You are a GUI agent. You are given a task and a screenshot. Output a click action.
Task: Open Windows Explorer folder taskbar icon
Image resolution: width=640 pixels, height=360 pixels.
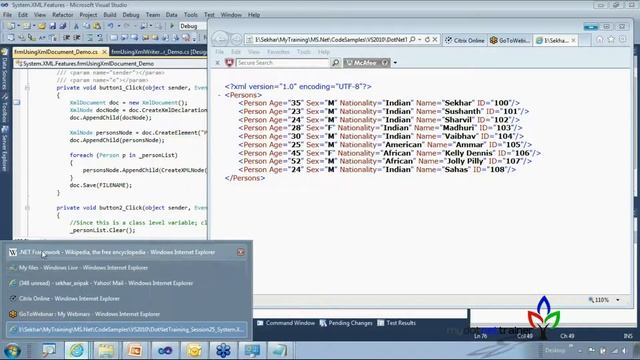tap(106, 350)
